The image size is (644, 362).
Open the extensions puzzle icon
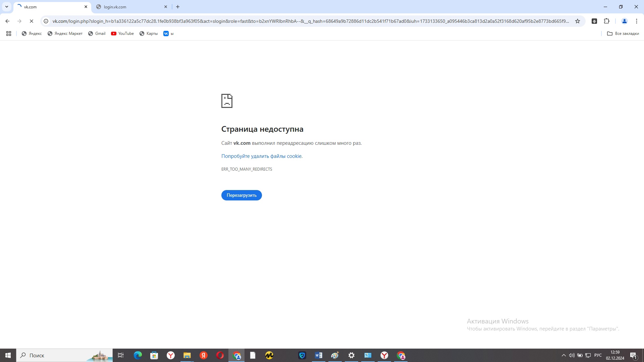coord(606,21)
